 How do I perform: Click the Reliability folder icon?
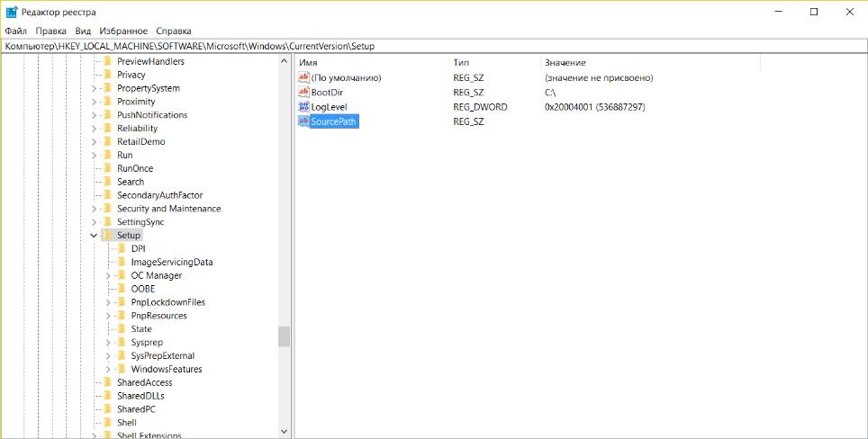[108, 129]
